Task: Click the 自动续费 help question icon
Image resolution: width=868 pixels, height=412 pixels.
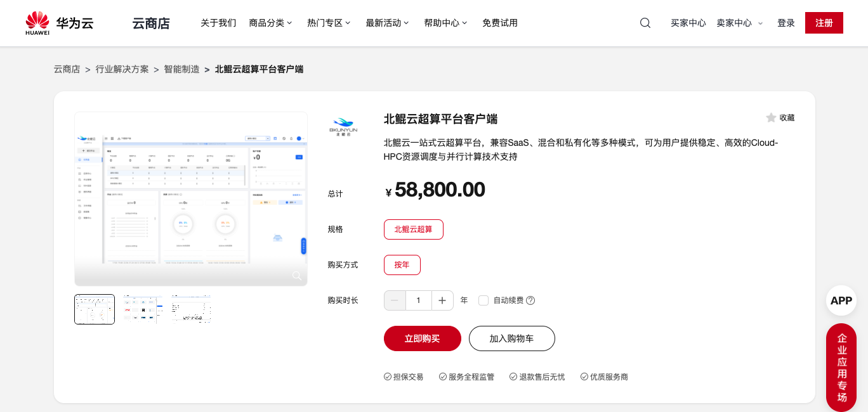Action: click(530, 300)
